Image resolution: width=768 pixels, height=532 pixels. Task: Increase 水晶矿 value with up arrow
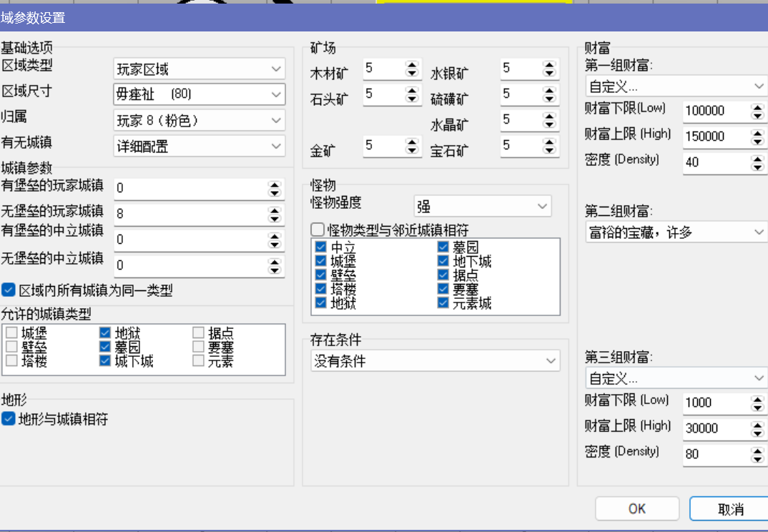click(549, 116)
